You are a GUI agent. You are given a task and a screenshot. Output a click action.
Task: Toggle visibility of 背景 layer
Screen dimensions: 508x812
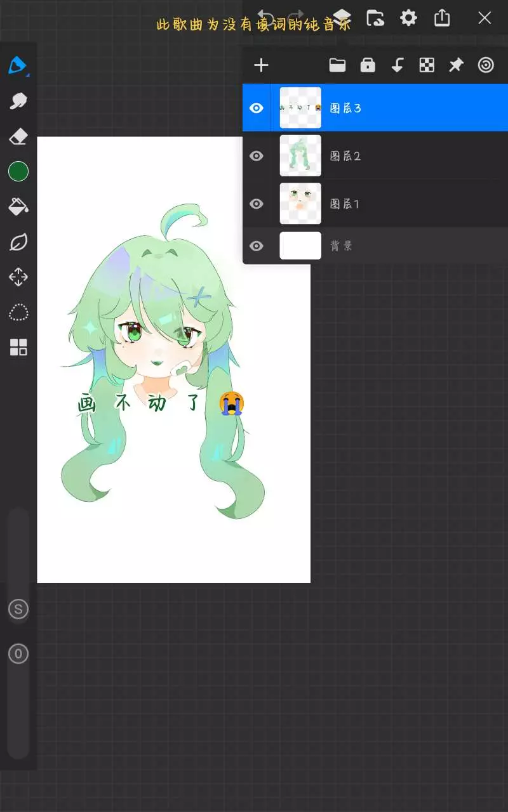tap(257, 246)
